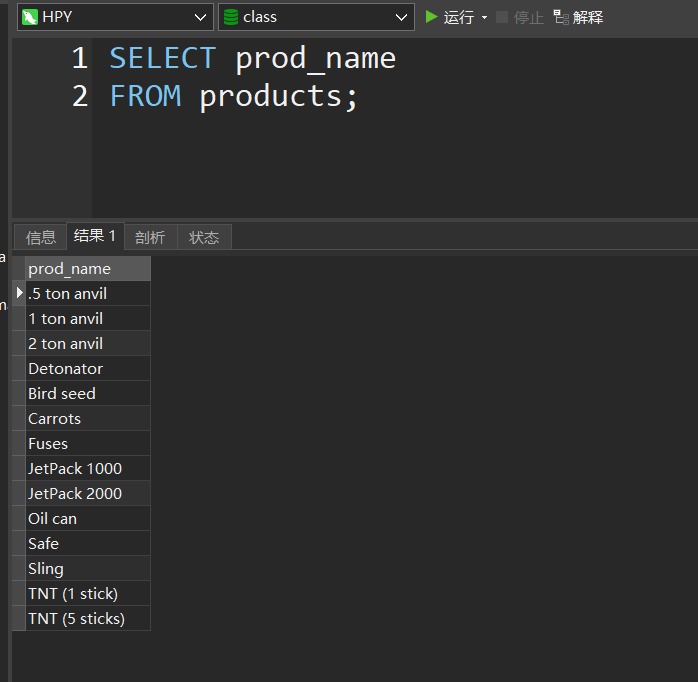The height and width of the screenshot is (682, 698).
Task: Select the 'Oil can' cell
Action: [88, 518]
